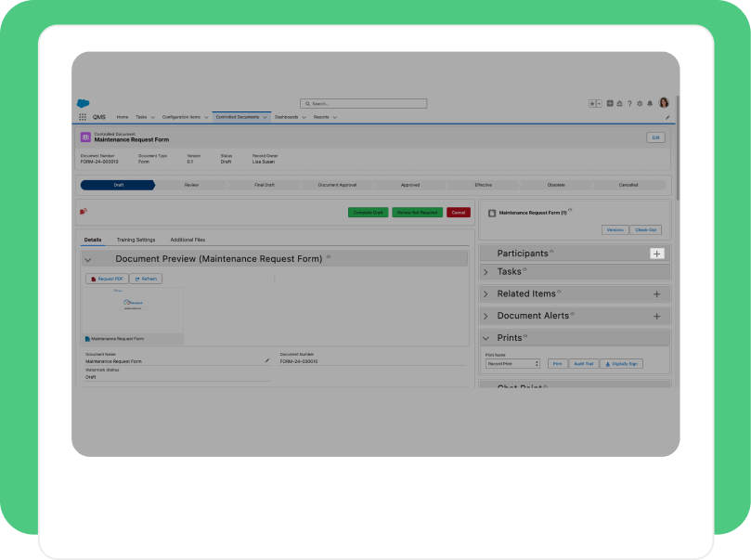The image size is (751, 560).
Task: Click the user profile avatar
Action: pyautogui.click(x=664, y=103)
